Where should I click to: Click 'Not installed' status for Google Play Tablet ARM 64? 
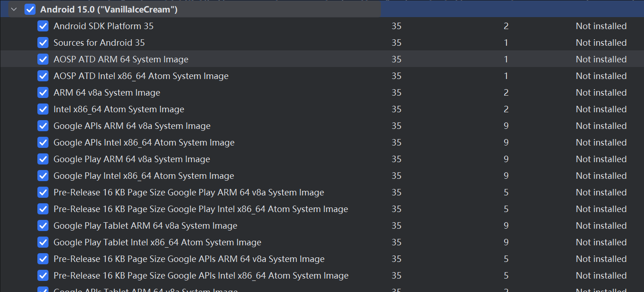(x=601, y=225)
